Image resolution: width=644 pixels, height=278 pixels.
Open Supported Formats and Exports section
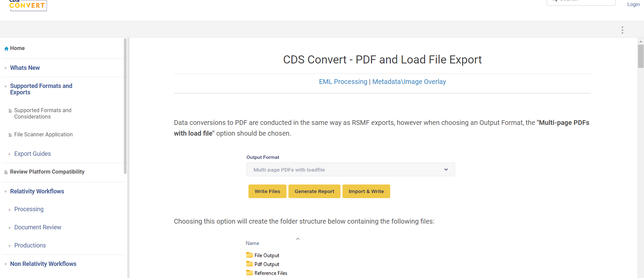(41, 89)
